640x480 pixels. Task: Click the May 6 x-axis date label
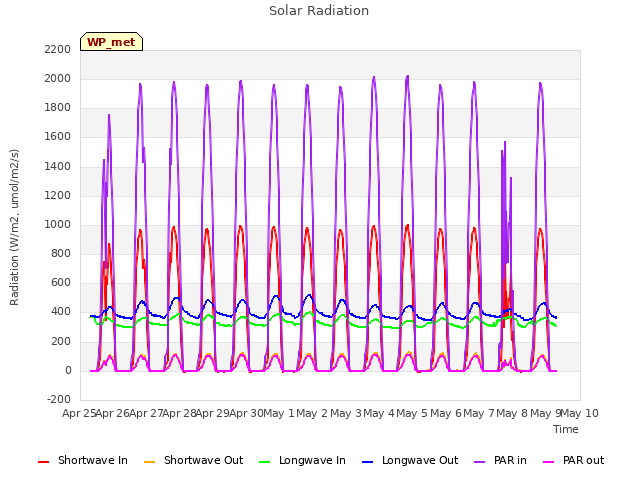(x=446, y=413)
